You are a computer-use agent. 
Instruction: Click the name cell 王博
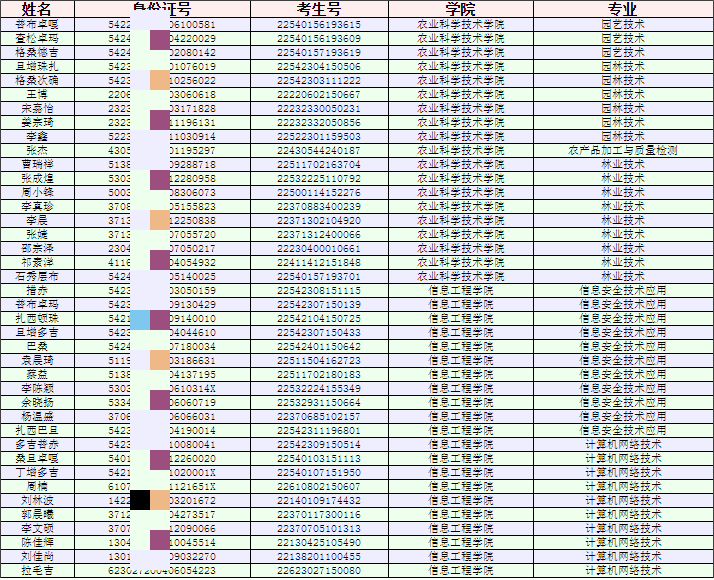[38, 94]
